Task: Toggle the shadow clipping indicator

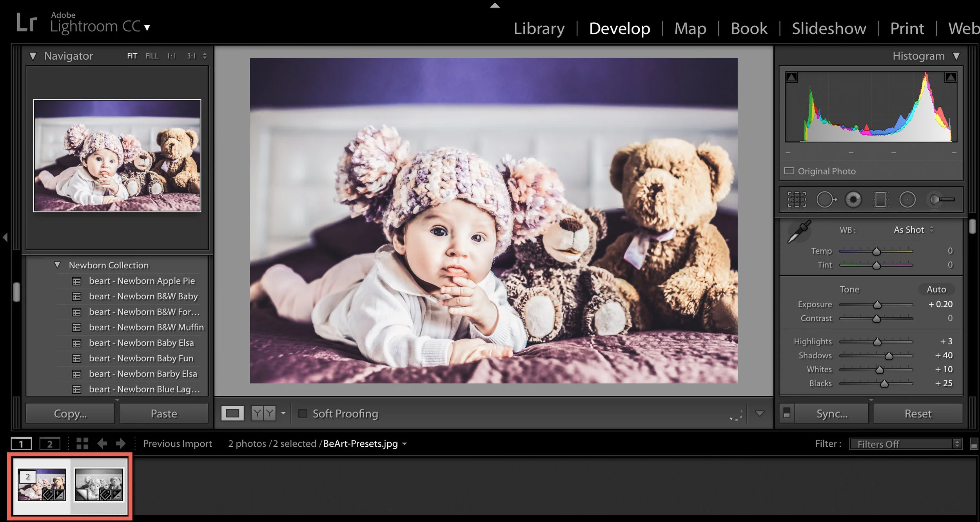Action: pos(791,77)
